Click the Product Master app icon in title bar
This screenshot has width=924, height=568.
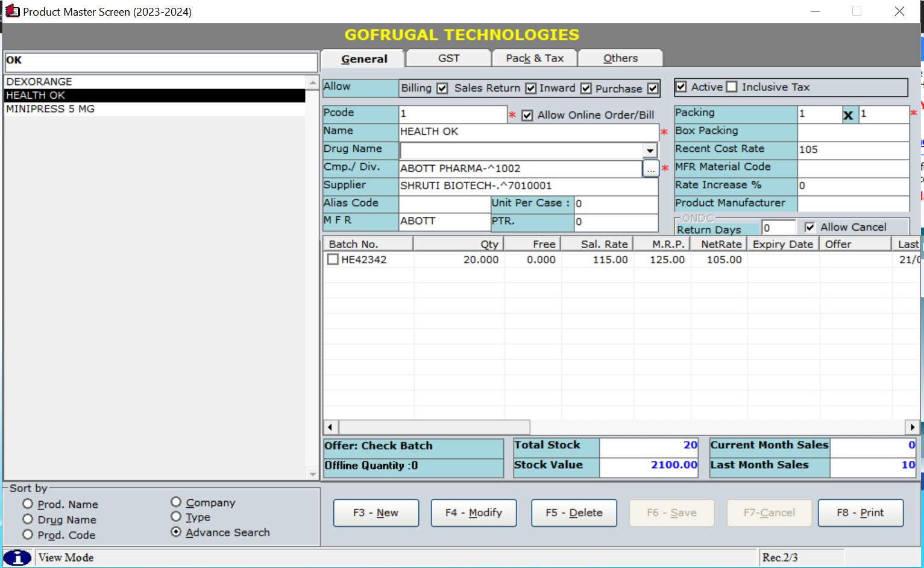pyautogui.click(x=12, y=11)
